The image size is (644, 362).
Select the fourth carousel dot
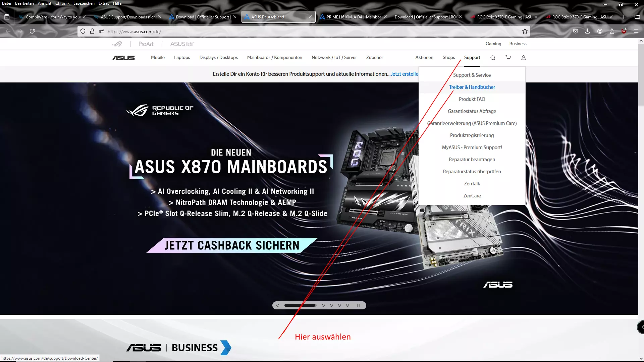[331, 305]
